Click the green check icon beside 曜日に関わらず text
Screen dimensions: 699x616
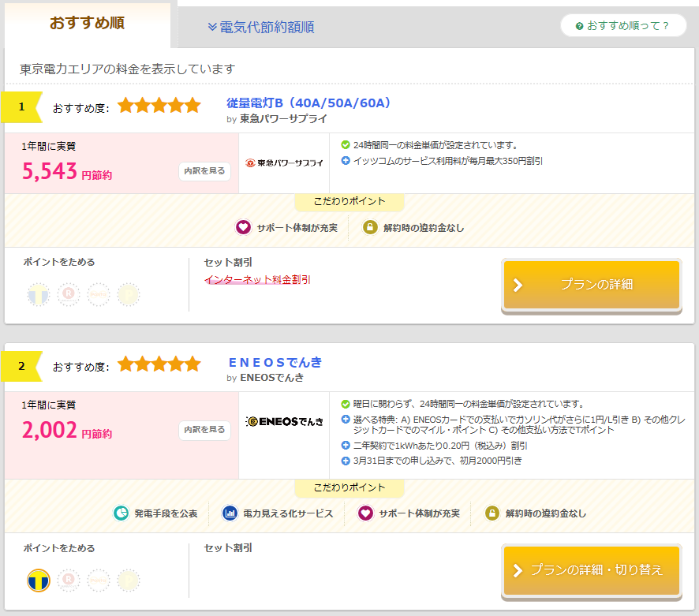click(346, 405)
